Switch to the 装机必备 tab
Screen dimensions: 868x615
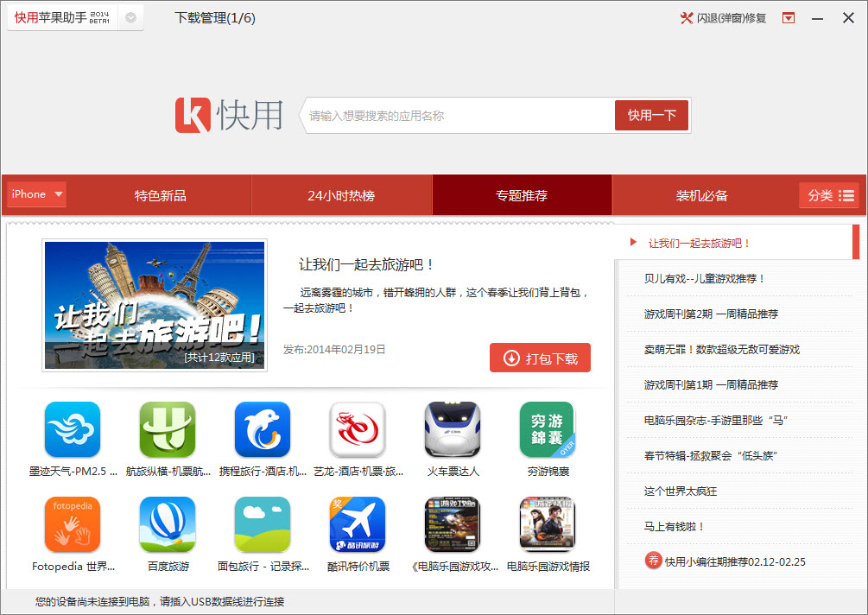[702, 195]
